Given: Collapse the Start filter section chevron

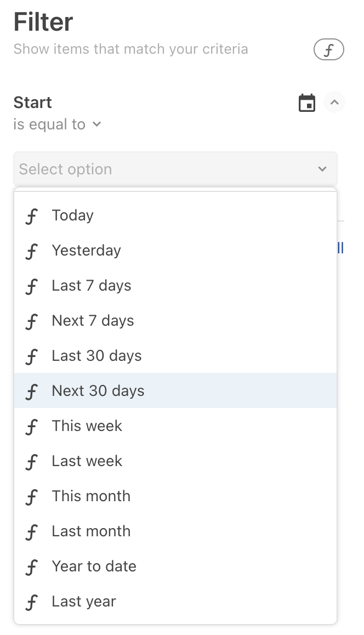Looking at the screenshot, I should coord(334,102).
